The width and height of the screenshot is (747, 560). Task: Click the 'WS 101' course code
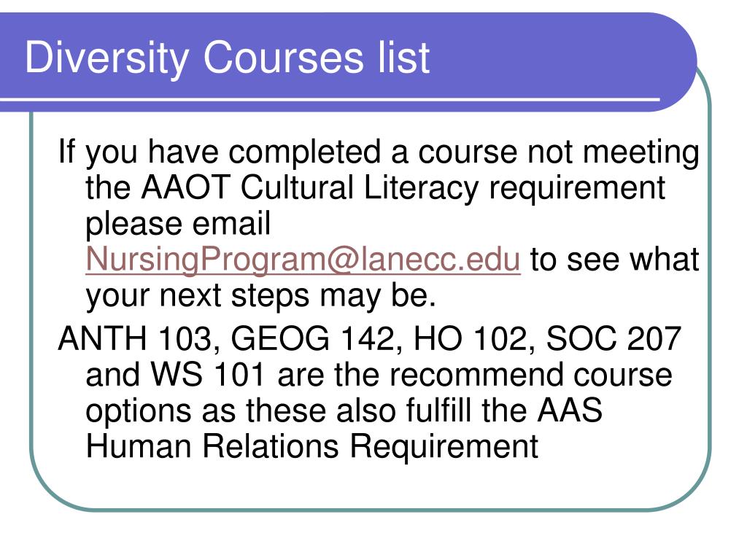[x=208, y=374]
